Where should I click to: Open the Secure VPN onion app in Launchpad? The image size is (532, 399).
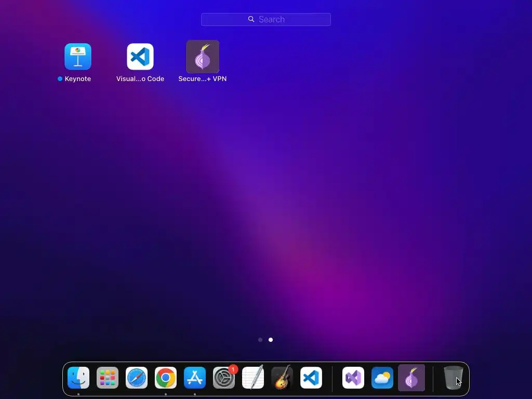coord(203,57)
